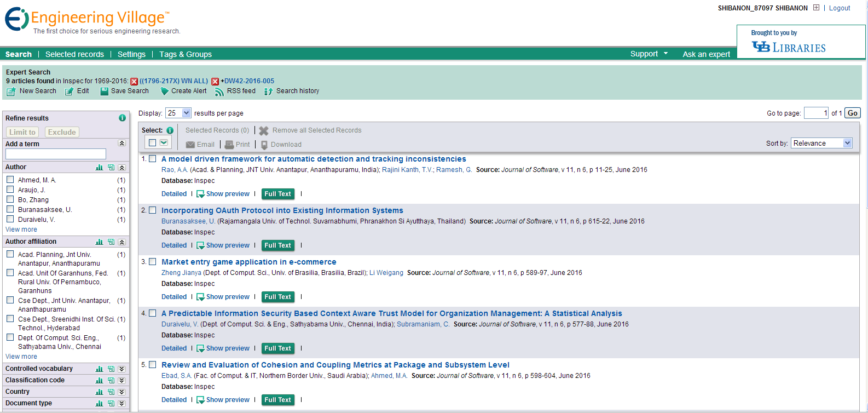The image size is (868, 413).
Task: Click the Search history icon
Action: [x=268, y=91]
